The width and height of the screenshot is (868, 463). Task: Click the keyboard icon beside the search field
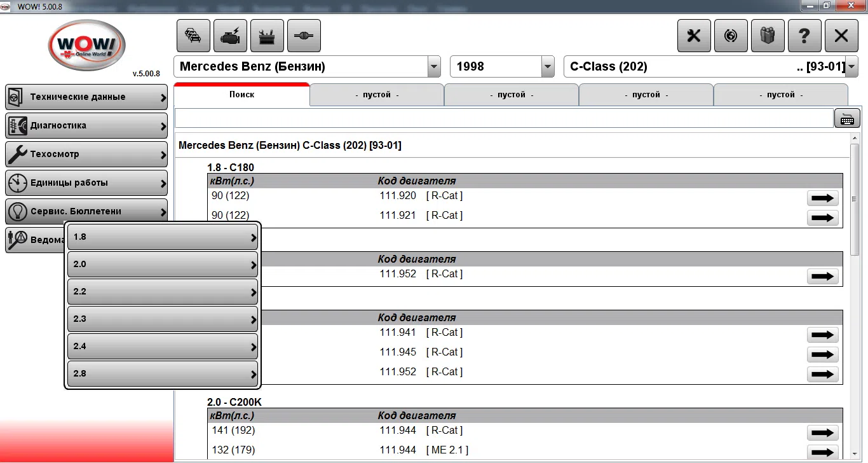coord(847,118)
